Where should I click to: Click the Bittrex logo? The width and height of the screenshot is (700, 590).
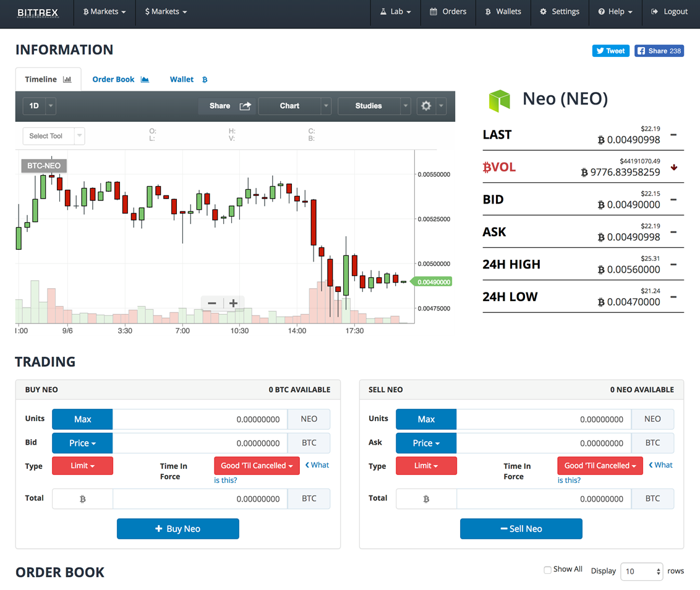point(38,12)
